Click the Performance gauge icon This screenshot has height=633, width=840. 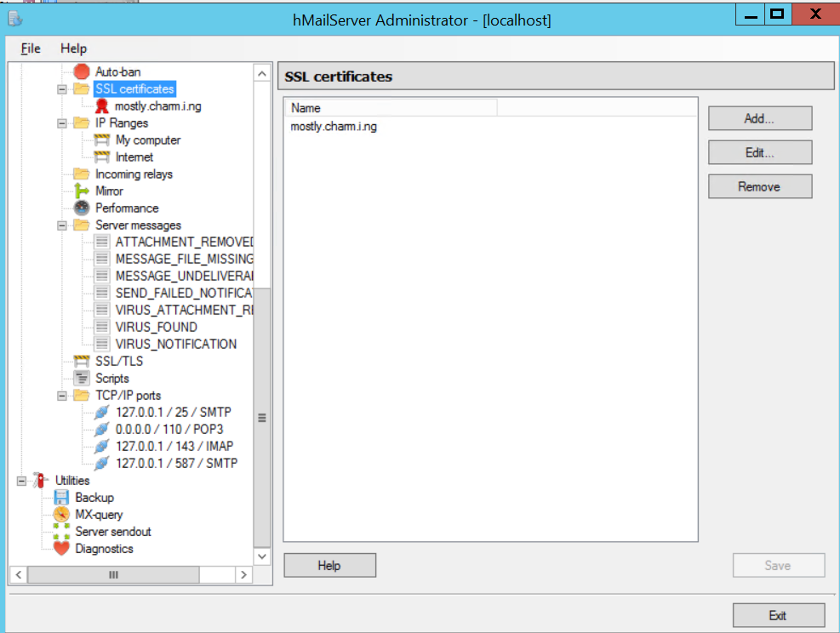[82, 208]
